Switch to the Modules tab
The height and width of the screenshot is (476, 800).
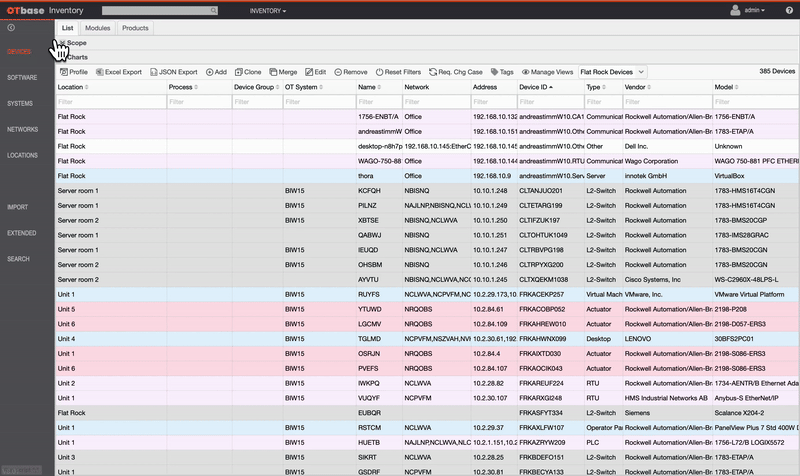tap(97, 28)
